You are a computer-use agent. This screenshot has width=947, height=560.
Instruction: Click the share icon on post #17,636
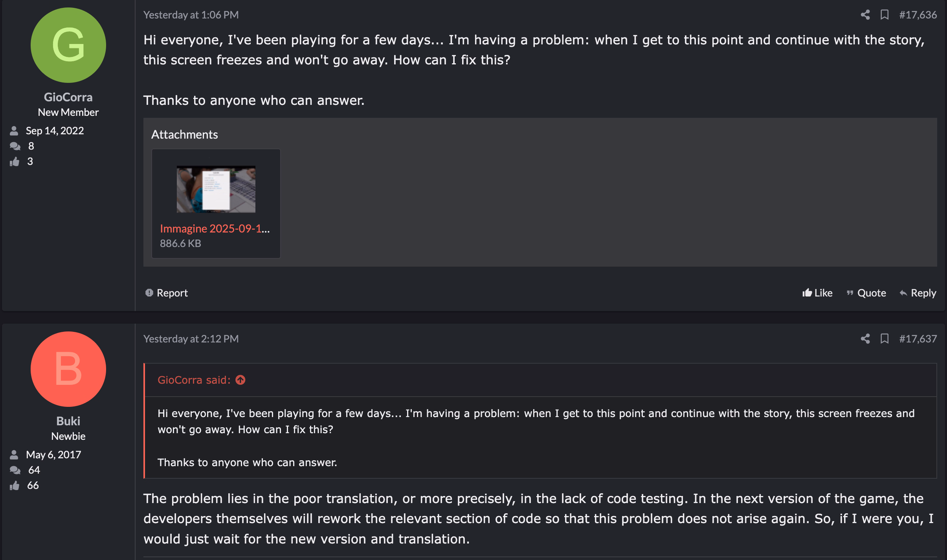tap(865, 15)
